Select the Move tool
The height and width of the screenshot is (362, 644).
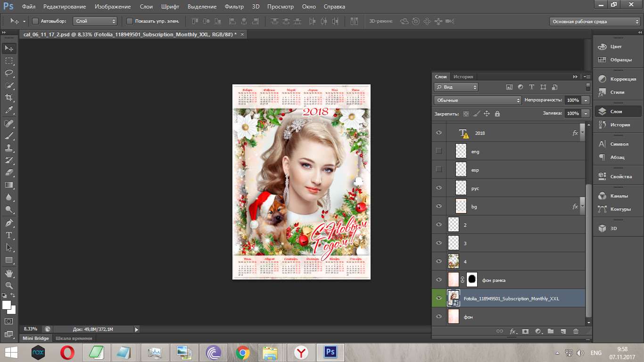(x=9, y=48)
